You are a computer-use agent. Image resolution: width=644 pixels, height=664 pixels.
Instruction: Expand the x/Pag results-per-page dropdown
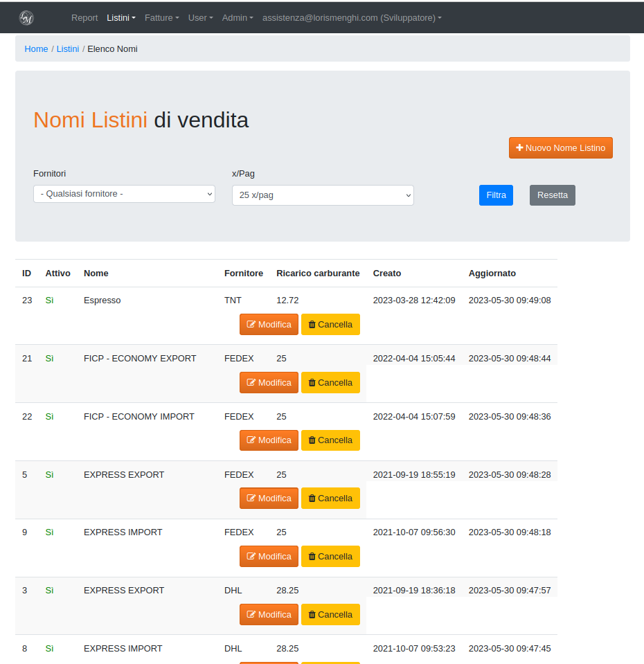click(x=323, y=195)
